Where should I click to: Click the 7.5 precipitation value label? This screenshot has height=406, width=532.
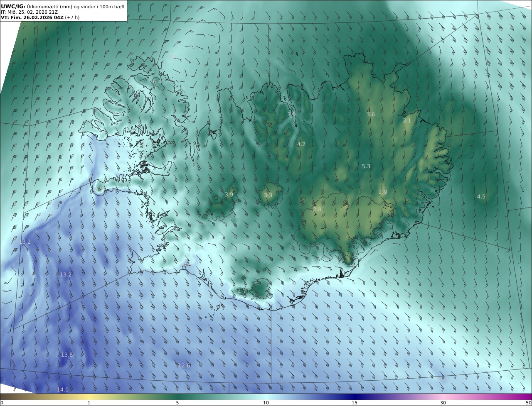point(292,114)
